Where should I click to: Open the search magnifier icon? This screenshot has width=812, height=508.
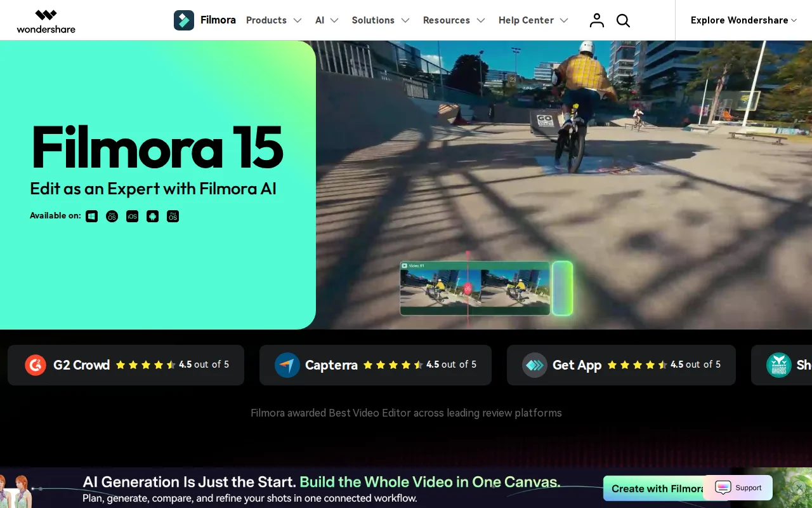coord(623,21)
